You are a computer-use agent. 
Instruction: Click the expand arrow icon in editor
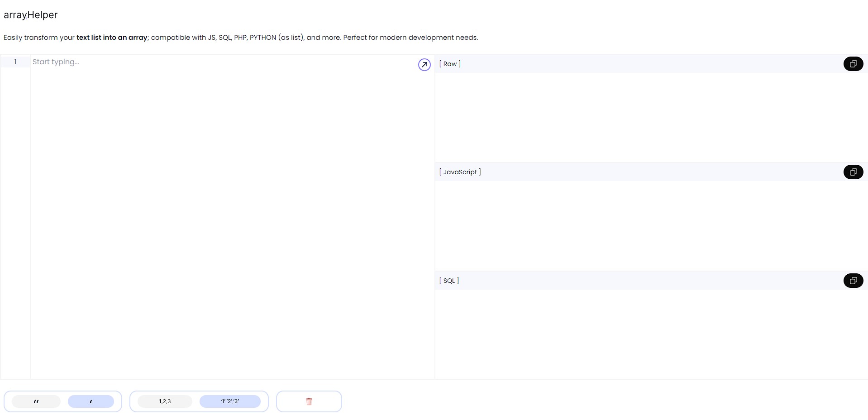[x=424, y=65]
